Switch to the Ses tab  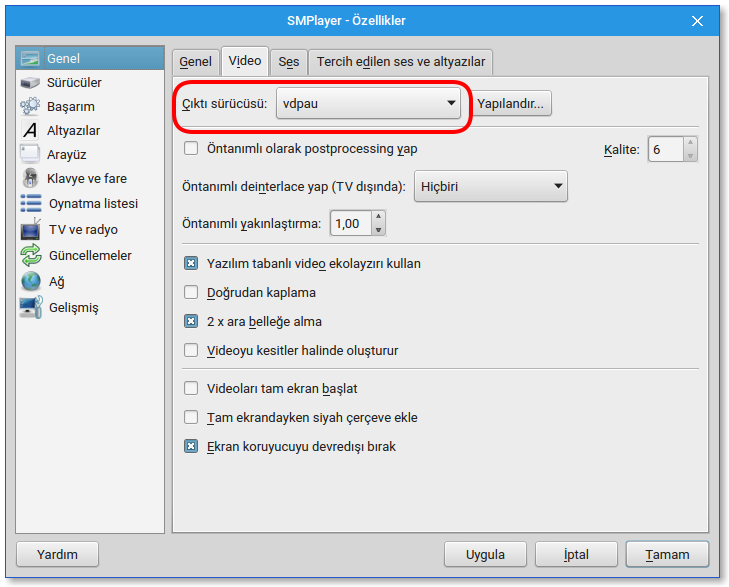(x=289, y=62)
